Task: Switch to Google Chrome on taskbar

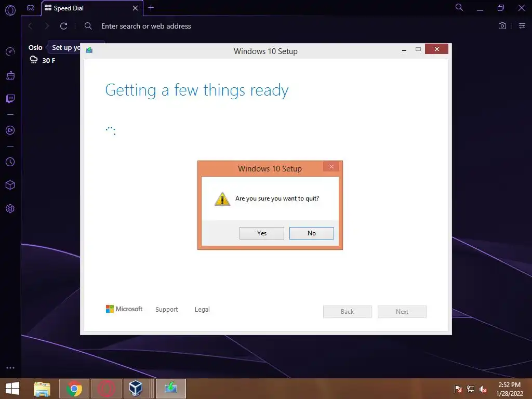Action: 74,389
